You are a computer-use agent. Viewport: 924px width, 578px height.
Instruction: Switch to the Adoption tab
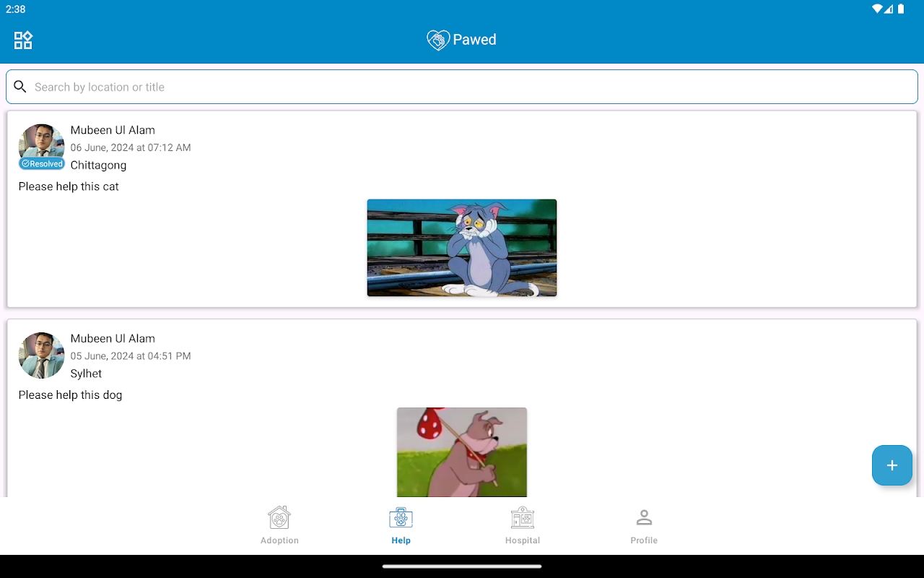279,525
